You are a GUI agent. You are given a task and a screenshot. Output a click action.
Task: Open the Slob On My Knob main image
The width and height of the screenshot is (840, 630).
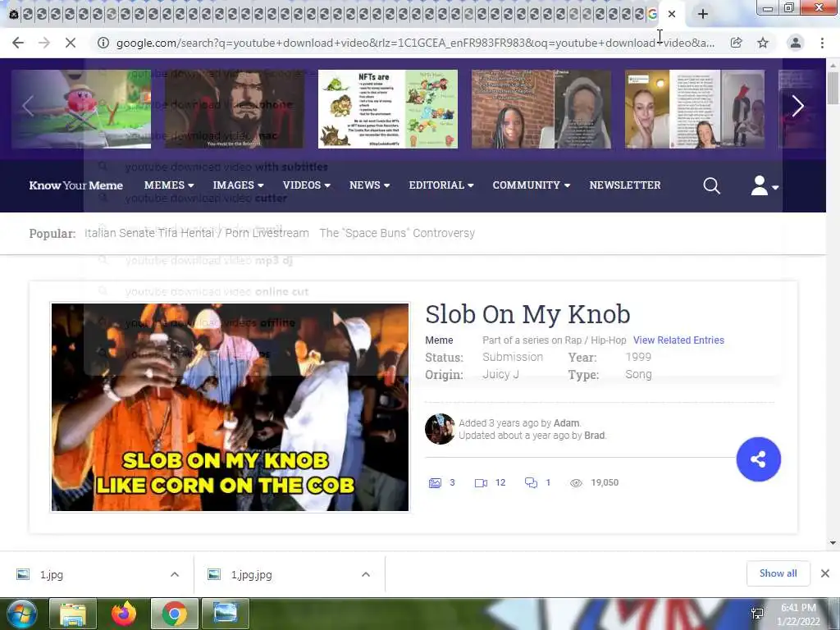pyautogui.click(x=230, y=407)
